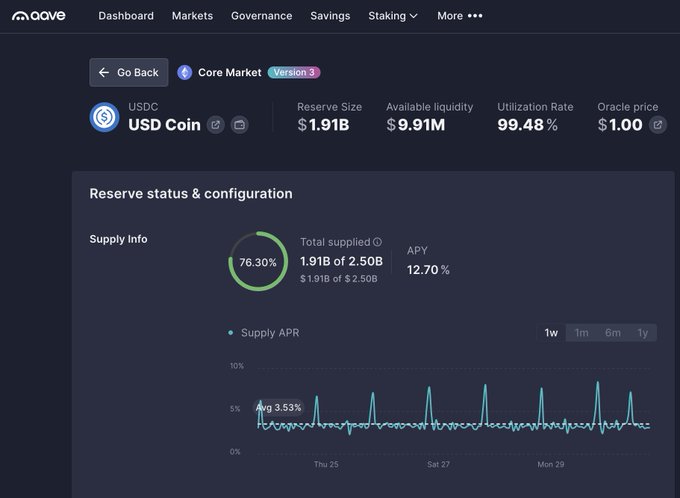Click the 76.30% supply progress ring
The width and height of the screenshot is (680, 498).
pyautogui.click(x=258, y=262)
